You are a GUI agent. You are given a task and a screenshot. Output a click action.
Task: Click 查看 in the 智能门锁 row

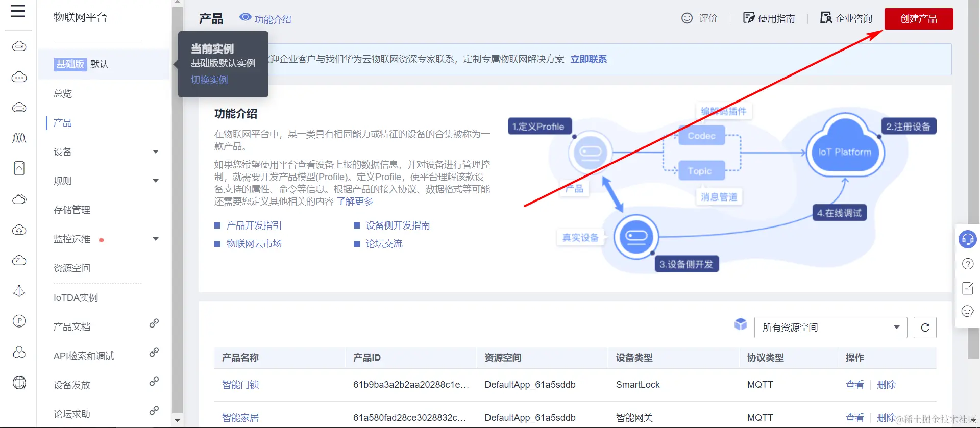pyautogui.click(x=854, y=385)
